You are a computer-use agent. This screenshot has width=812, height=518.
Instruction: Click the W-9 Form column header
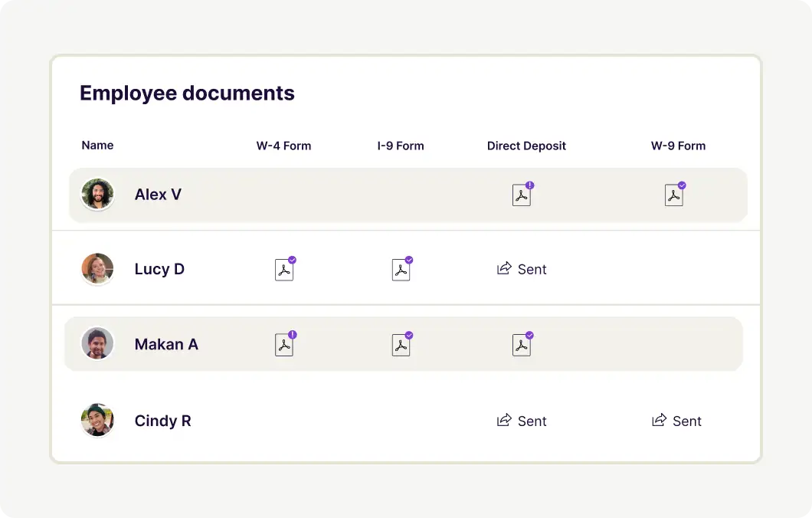tap(678, 146)
